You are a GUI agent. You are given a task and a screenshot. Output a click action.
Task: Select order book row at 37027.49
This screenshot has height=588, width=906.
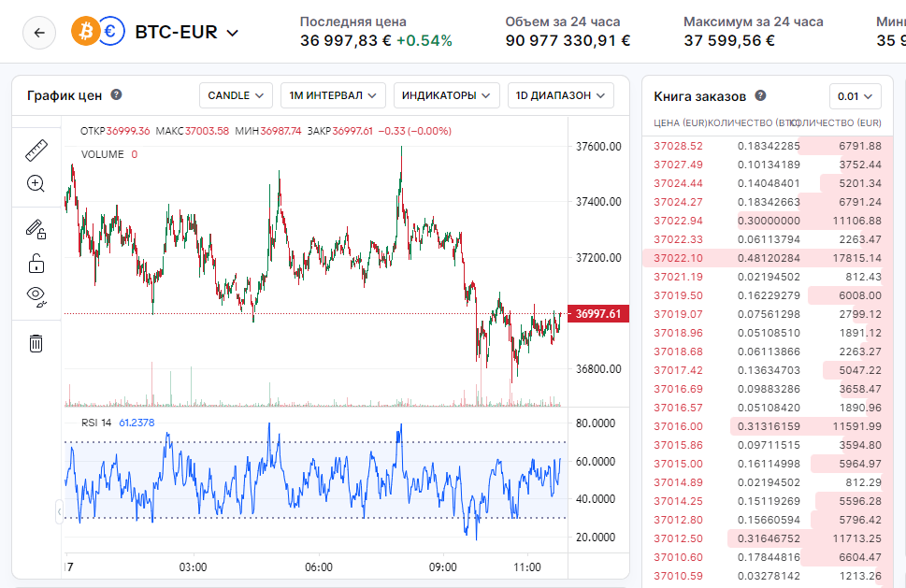tap(768, 165)
